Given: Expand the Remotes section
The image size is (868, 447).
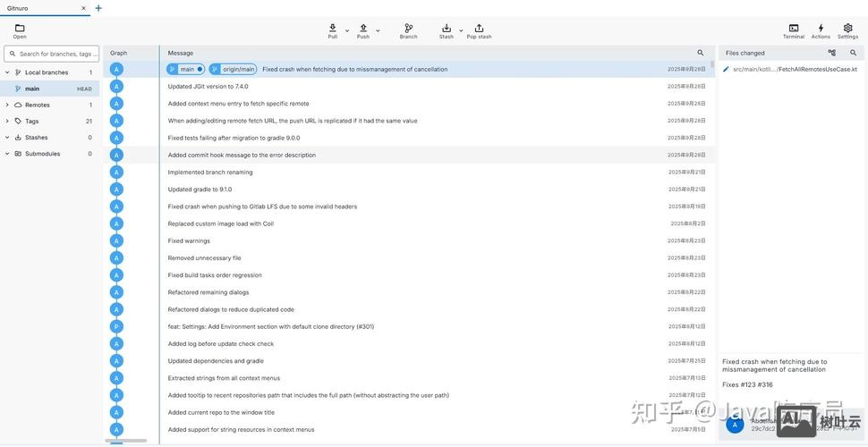Looking at the screenshot, I should point(7,105).
